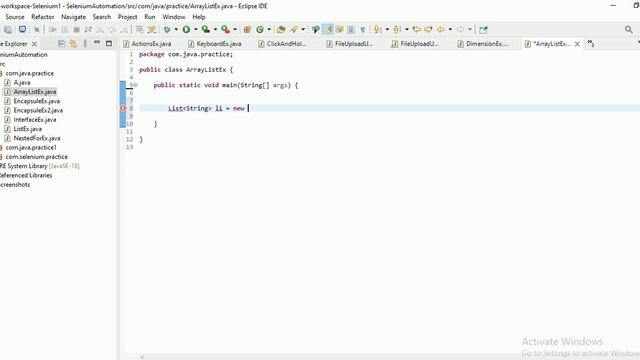
Task: Open the Previous Annotation dropdown arrow
Action: click(x=407, y=29)
